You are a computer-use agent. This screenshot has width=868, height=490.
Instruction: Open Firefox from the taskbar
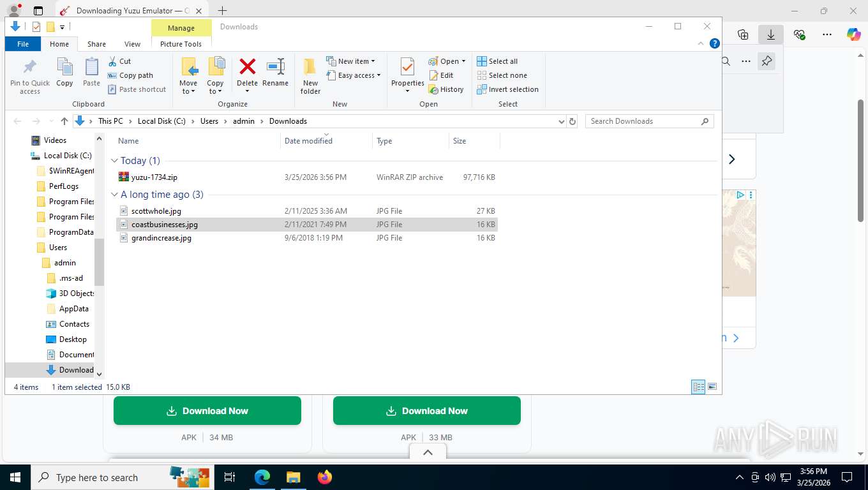(x=325, y=477)
